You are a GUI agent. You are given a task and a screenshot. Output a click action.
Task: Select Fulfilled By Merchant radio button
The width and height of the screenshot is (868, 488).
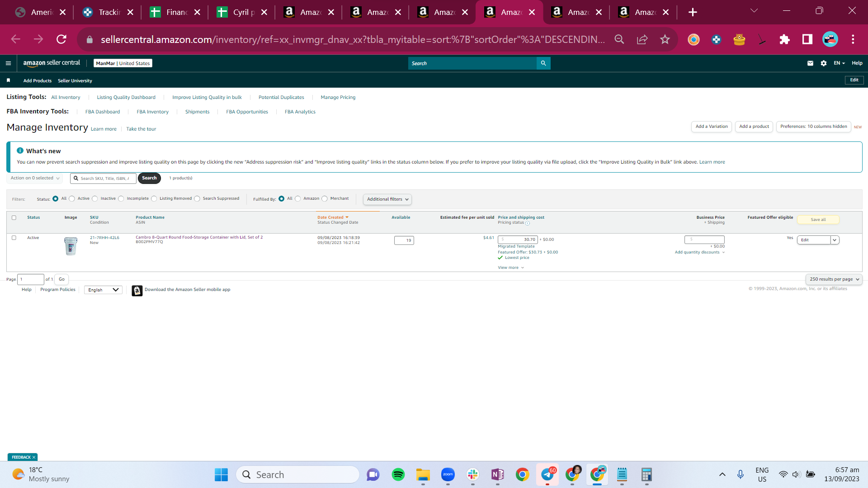325,199
